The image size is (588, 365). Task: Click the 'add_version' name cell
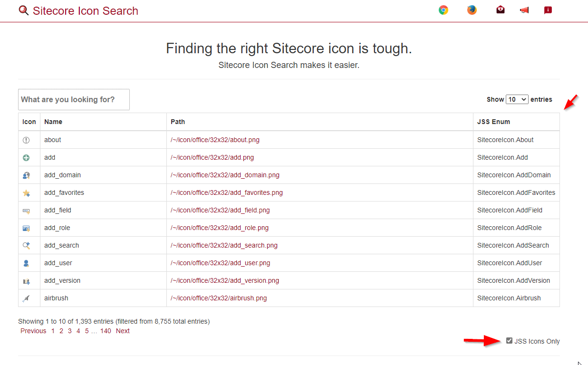tap(103, 280)
